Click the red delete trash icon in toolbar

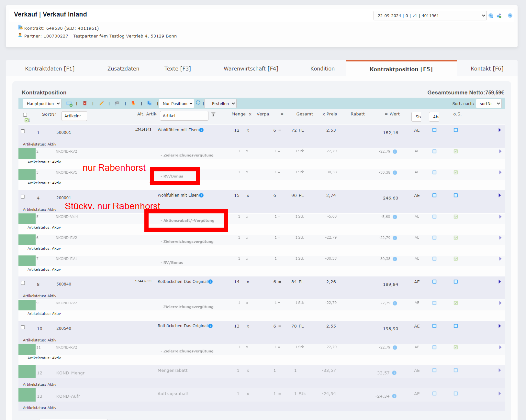coord(85,103)
